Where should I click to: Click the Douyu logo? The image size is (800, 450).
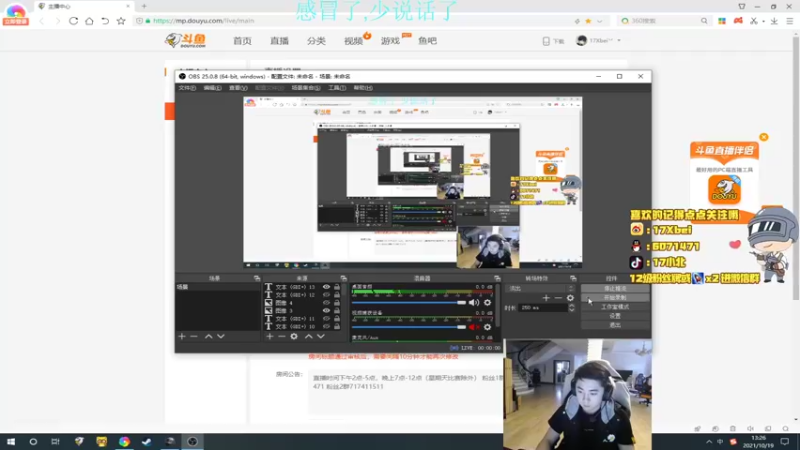[186, 40]
